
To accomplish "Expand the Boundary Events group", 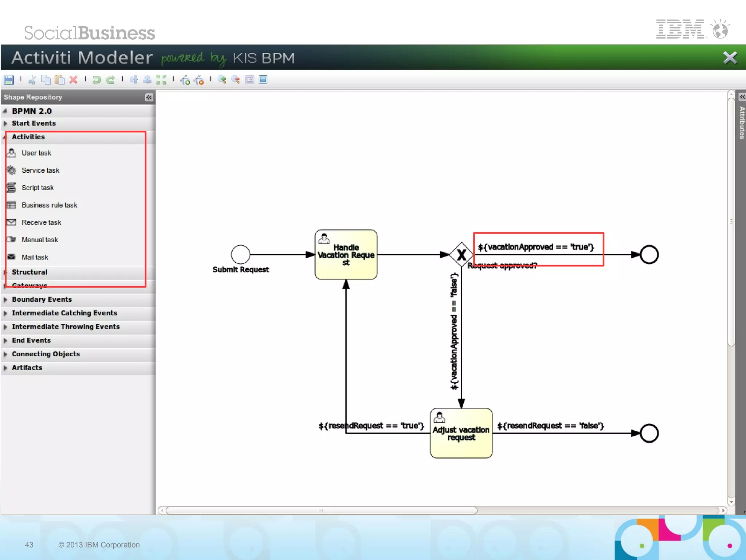I will point(42,299).
